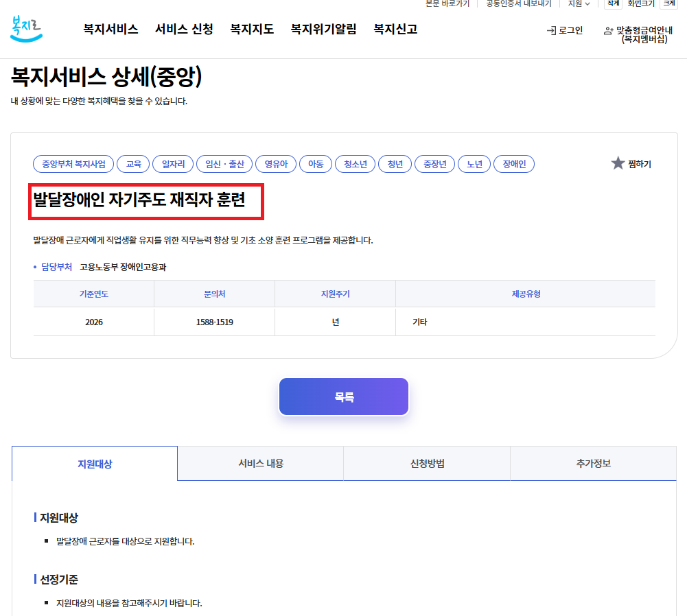
Task: Select the 영유아 tag
Action: pos(276,164)
